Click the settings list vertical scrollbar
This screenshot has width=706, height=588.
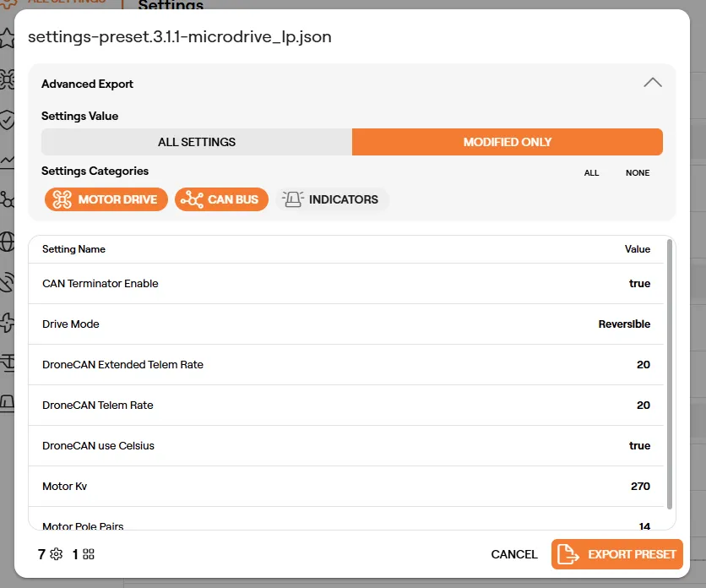click(670, 374)
